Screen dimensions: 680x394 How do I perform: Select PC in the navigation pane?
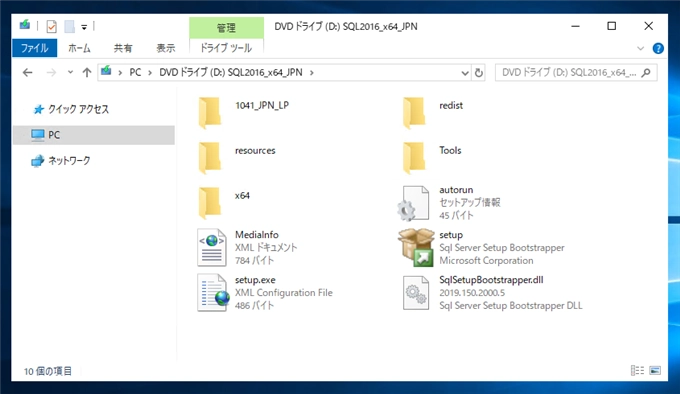coord(94,135)
